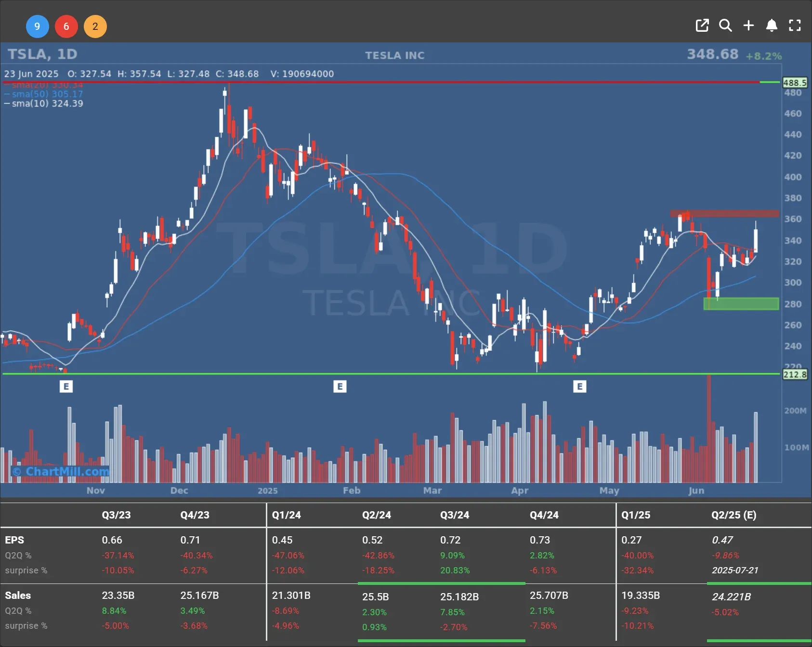This screenshot has height=647, width=812.
Task: Click the magnifier search icon
Action: coord(725,26)
